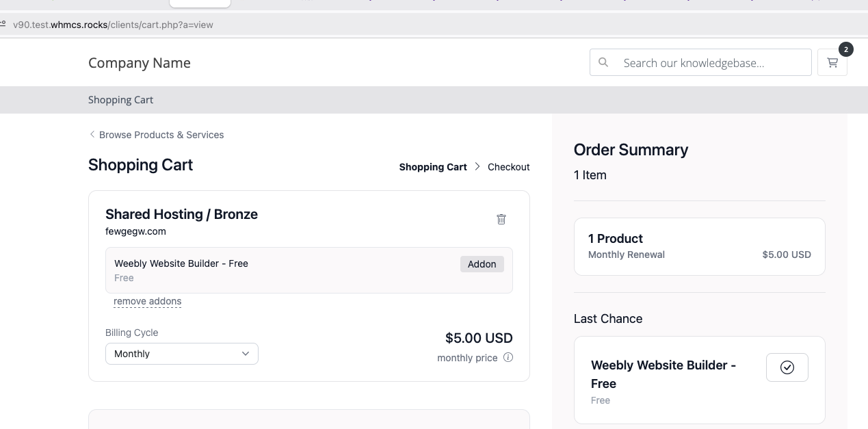Select the 1 Product Monthly Renewal card
Image resolution: width=868 pixels, height=429 pixels.
click(699, 246)
